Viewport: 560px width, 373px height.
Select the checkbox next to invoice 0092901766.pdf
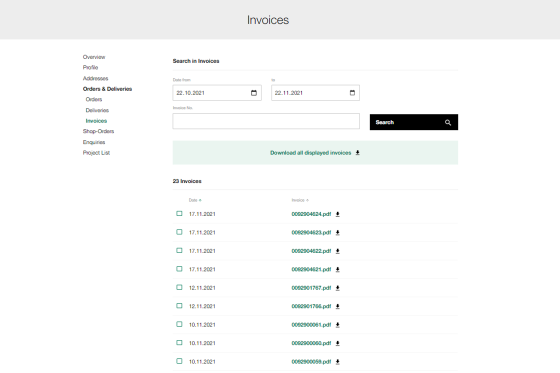coord(179,306)
